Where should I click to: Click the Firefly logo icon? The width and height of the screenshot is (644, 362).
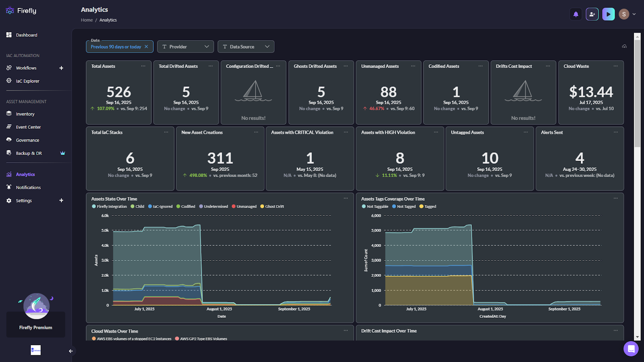10,11
